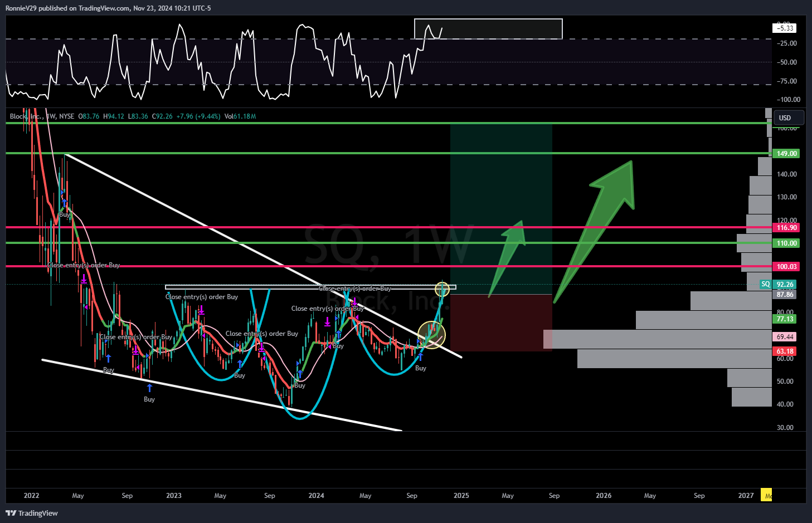This screenshot has height=523, width=812.
Task: Click the -75.00 oscillator axis label
Action: pyautogui.click(x=787, y=81)
